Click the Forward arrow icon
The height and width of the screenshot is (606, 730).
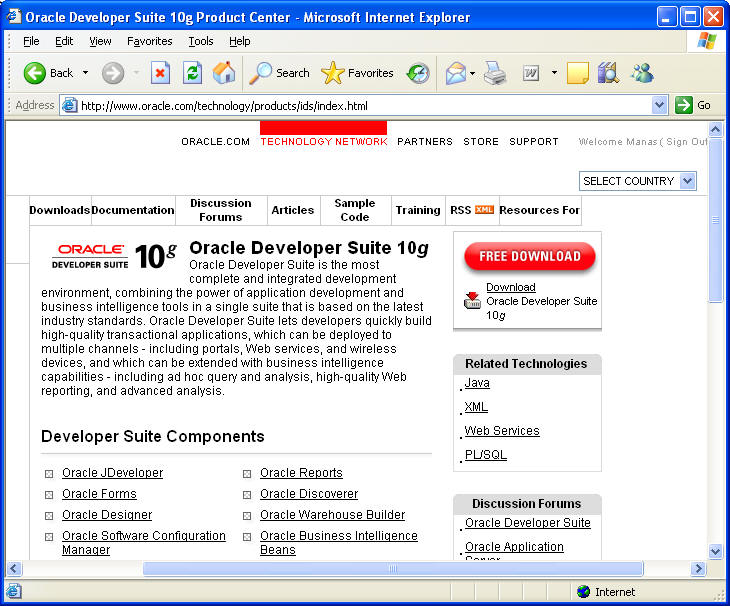[113, 73]
